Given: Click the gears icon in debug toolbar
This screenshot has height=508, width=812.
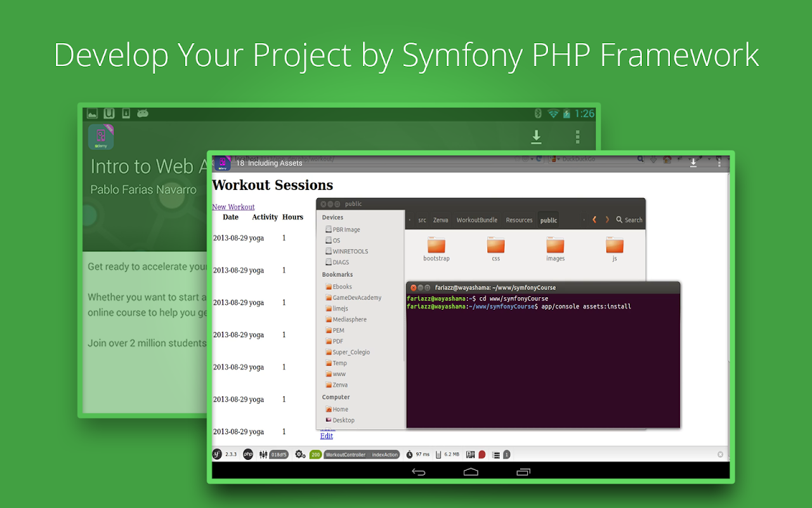Looking at the screenshot, I should [300, 455].
